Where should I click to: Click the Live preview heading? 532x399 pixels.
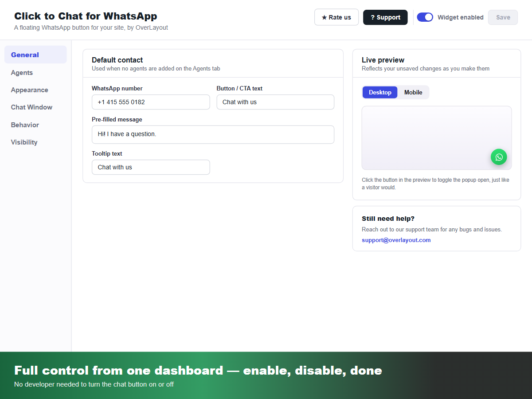tap(383, 60)
